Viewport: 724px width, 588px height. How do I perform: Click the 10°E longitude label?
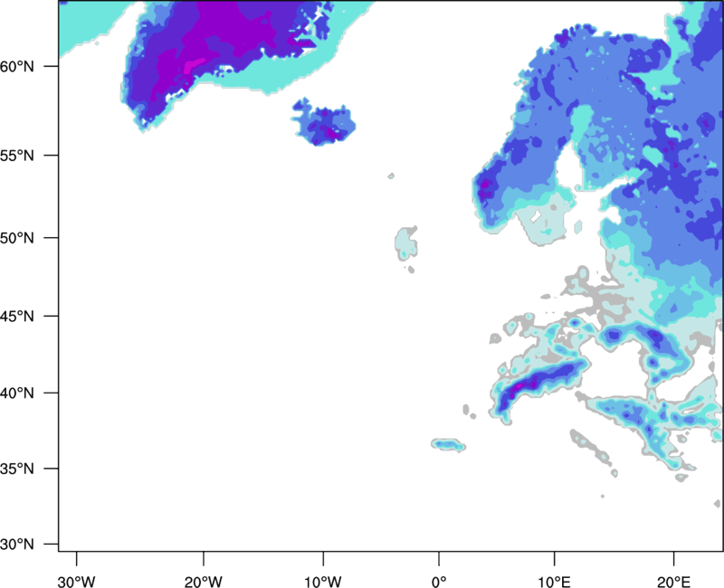(554, 582)
